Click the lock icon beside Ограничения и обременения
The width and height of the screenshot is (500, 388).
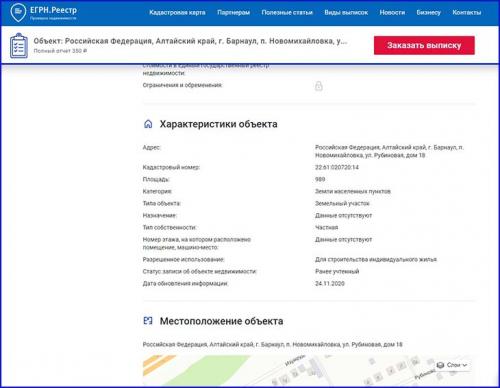click(319, 86)
